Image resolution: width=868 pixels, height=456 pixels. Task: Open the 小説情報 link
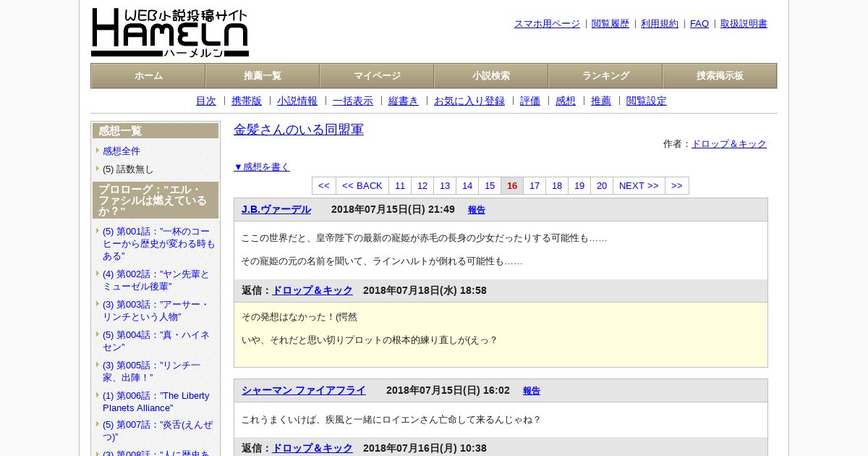[x=297, y=101]
